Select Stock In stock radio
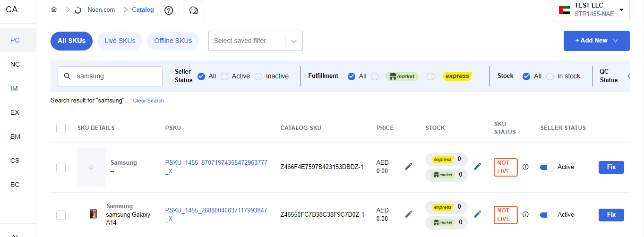This screenshot has width=644, height=237. coord(550,76)
